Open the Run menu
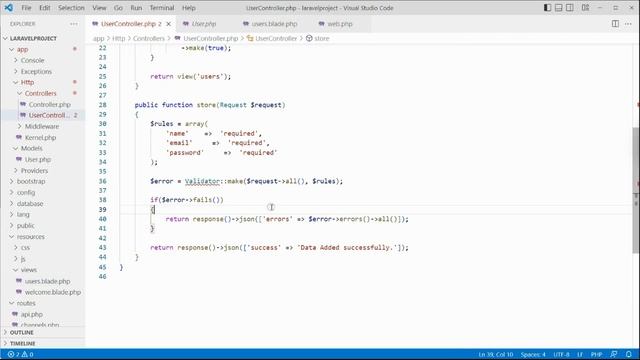The image size is (640, 360). pyautogui.click(x=136, y=8)
